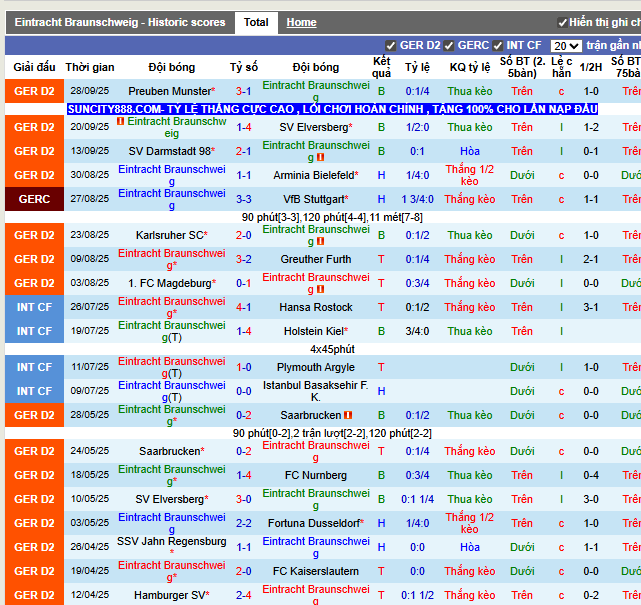This screenshot has height=605, width=641.
Task: Click the 3-1 score on 28/09/25
Action: 244,91
